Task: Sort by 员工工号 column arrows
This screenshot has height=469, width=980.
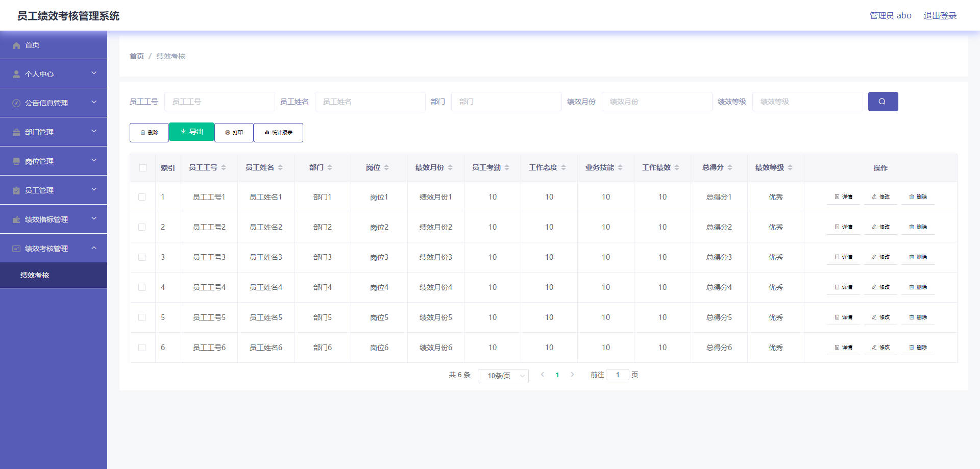Action: tap(224, 167)
